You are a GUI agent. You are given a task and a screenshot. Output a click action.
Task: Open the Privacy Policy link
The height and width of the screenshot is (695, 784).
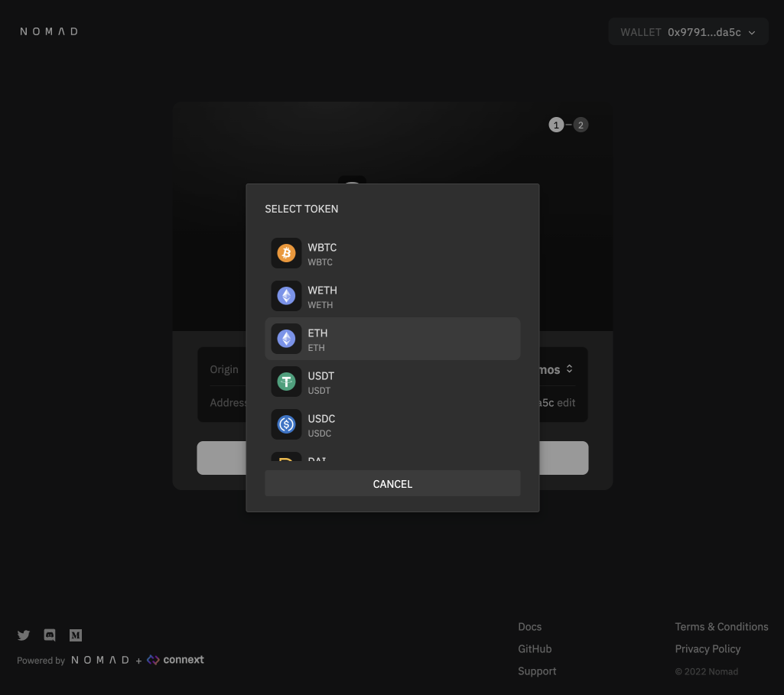click(x=708, y=649)
